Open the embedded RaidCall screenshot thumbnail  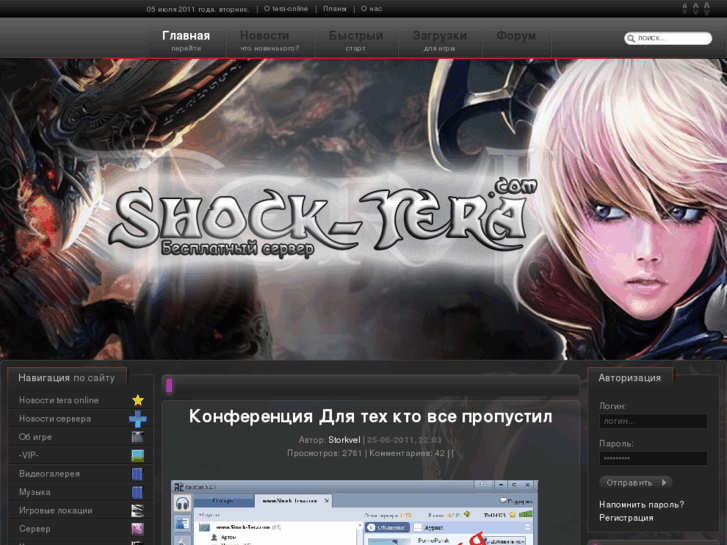point(354,513)
